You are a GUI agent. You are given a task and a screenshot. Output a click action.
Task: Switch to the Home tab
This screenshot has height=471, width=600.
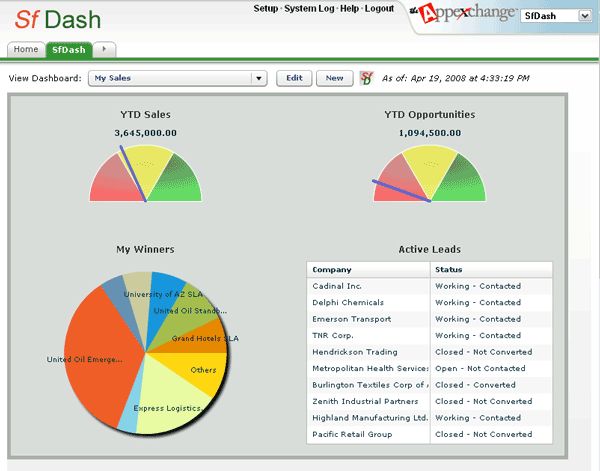pos(26,49)
